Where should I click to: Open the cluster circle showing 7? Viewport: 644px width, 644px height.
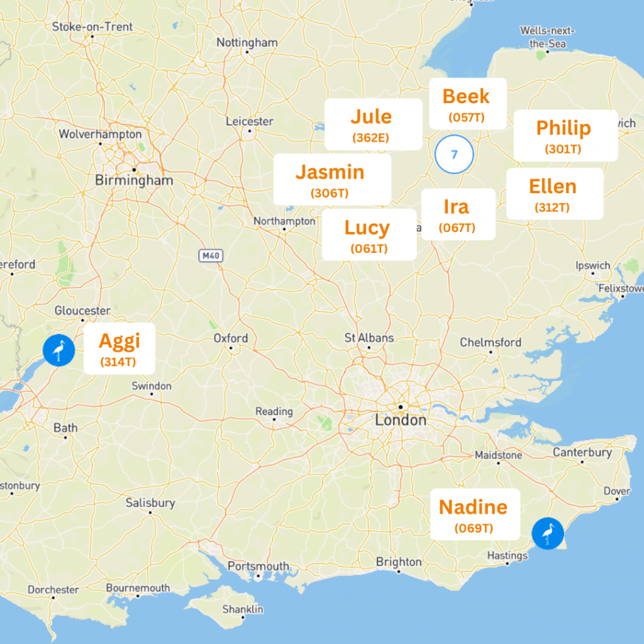coord(454,154)
